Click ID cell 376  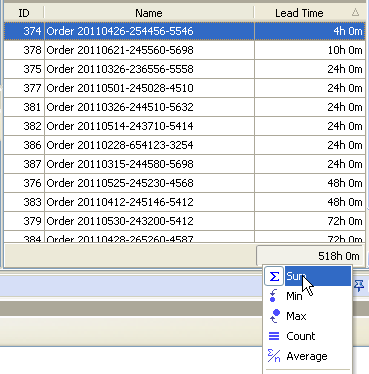(x=24, y=183)
